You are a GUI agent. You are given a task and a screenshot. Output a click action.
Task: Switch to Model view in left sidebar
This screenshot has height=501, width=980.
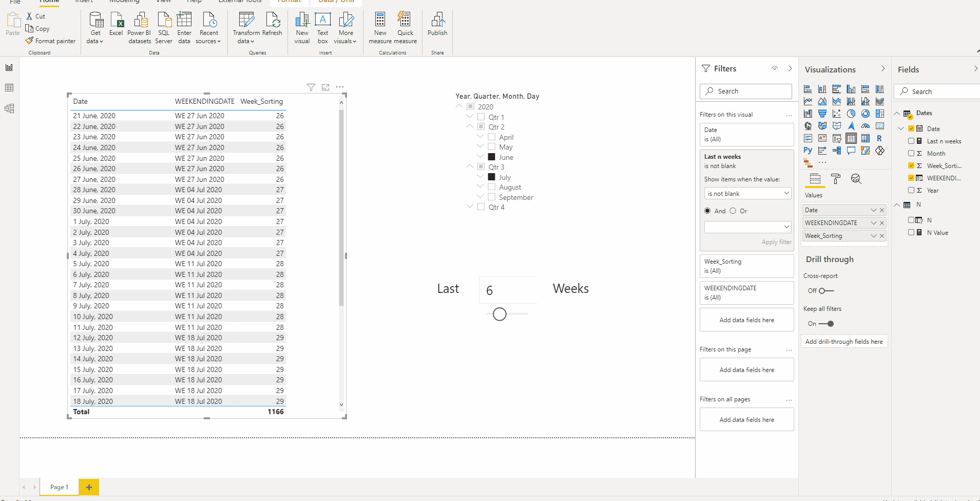(9, 108)
